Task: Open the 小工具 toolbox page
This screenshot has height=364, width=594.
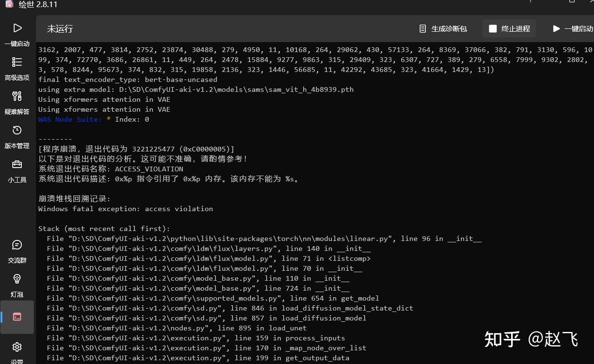Action: pyautogui.click(x=17, y=170)
